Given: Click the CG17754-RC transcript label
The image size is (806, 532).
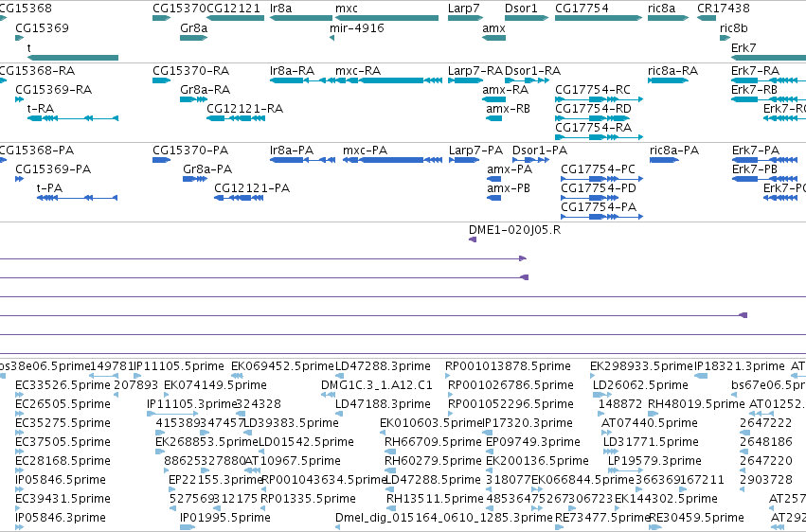Looking at the screenshot, I should [x=593, y=89].
